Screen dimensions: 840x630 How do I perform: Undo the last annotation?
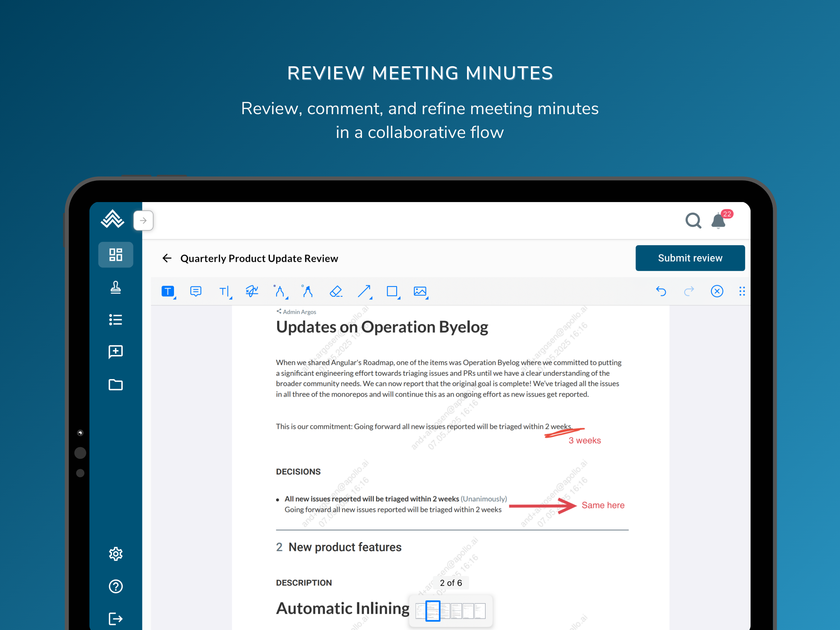[x=661, y=291]
